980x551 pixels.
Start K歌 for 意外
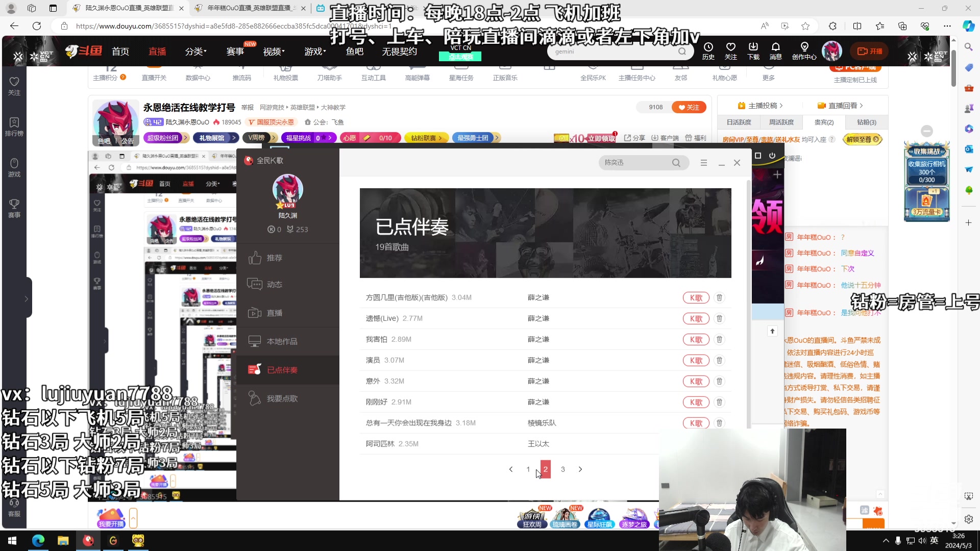coord(696,381)
